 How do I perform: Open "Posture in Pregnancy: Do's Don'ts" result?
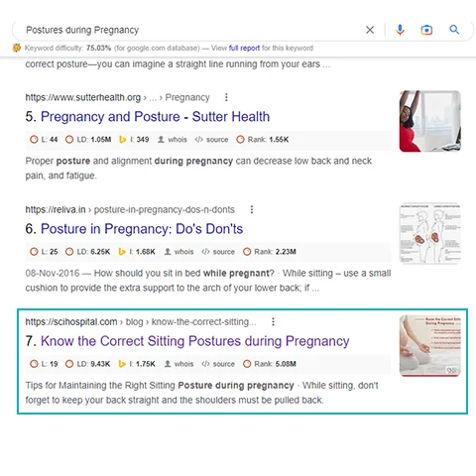[x=142, y=229]
